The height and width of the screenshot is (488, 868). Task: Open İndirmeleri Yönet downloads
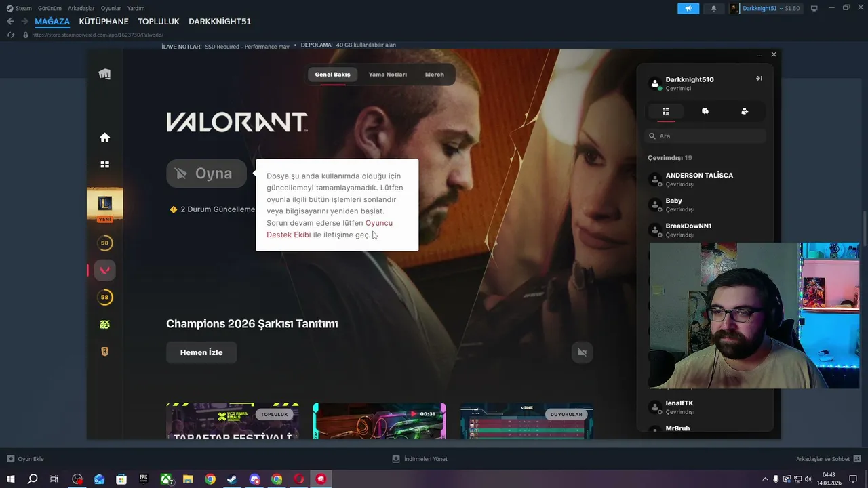click(x=420, y=459)
